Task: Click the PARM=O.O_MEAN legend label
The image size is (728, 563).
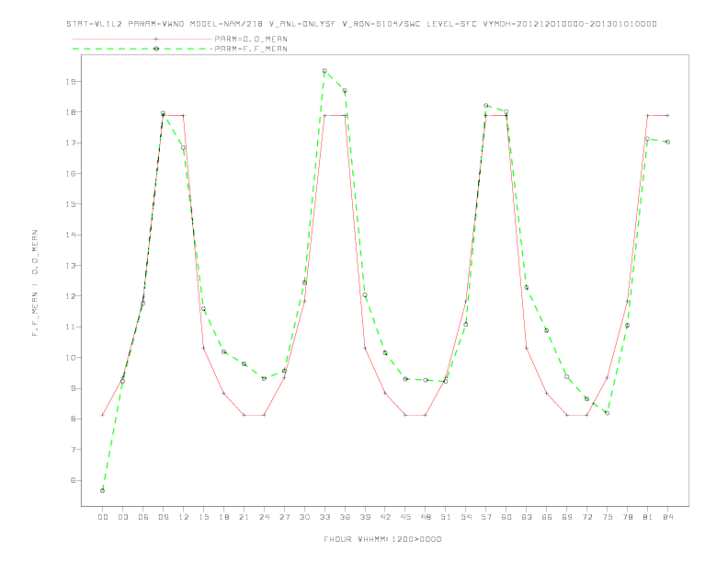Action: 251,39
